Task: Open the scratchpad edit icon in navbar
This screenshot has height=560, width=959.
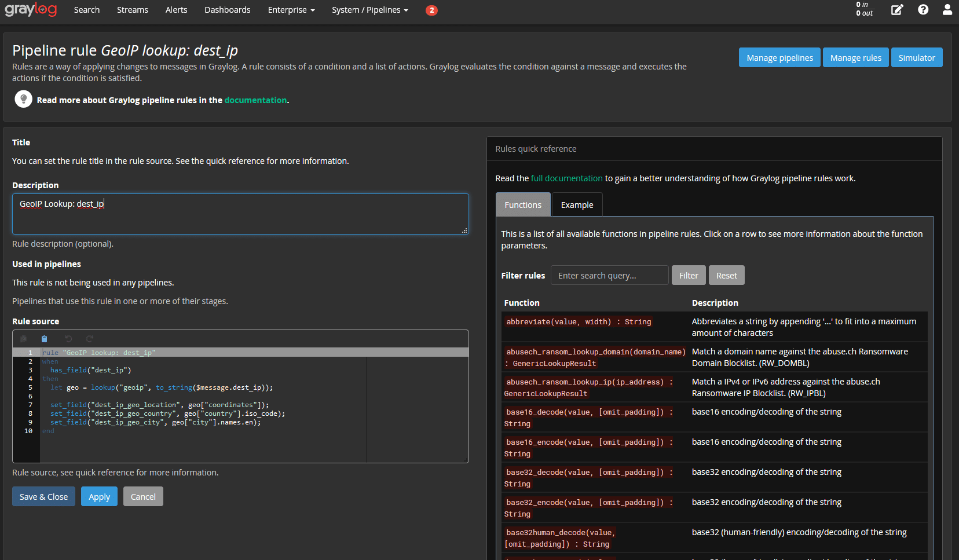Action: [x=896, y=10]
